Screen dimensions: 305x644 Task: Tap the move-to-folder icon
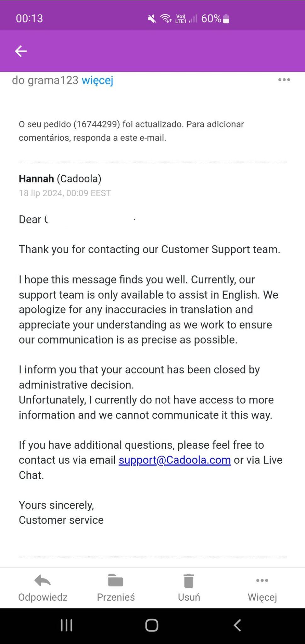pyautogui.click(x=116, y=580)
